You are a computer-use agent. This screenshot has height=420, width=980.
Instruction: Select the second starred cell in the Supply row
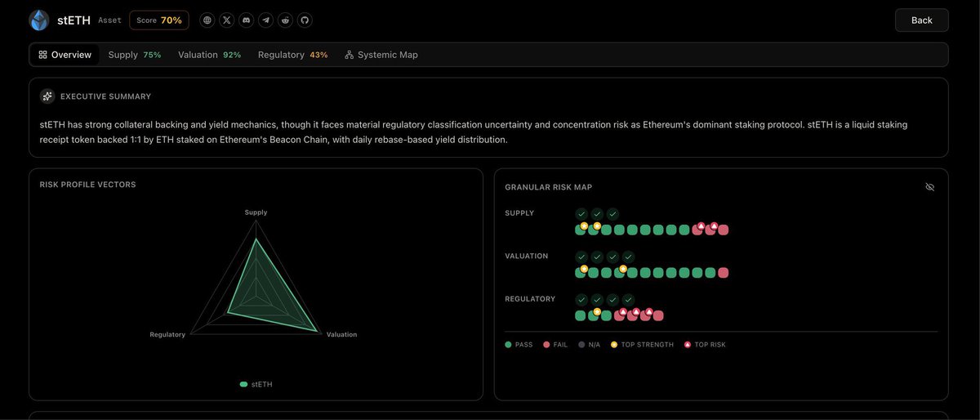(x=593, y=230)
